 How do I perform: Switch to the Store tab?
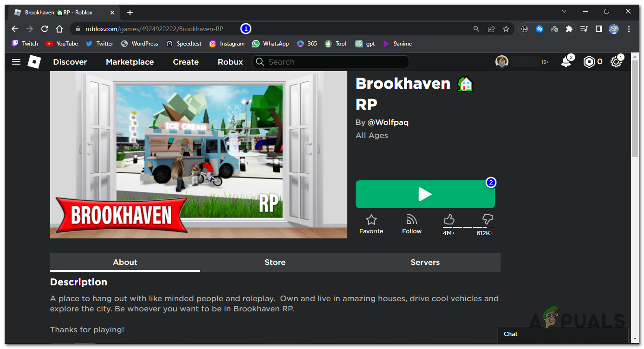click(275, 262)
